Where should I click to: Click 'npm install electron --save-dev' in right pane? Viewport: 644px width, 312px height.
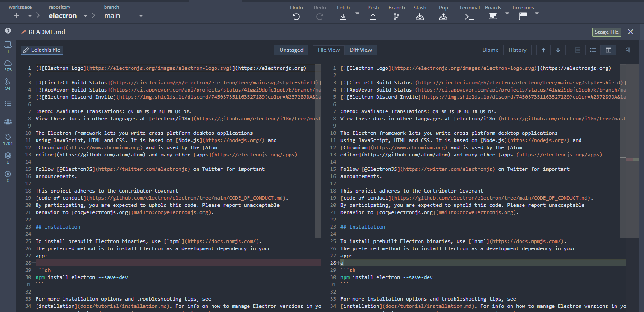pos(386,277)
